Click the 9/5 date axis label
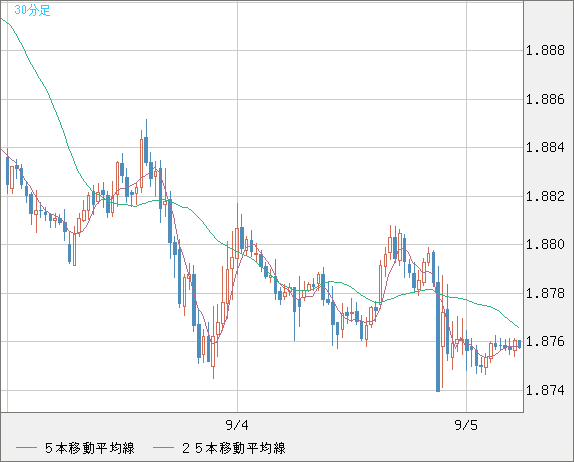This screenshot has width=574, height=462. coord(466,425)
